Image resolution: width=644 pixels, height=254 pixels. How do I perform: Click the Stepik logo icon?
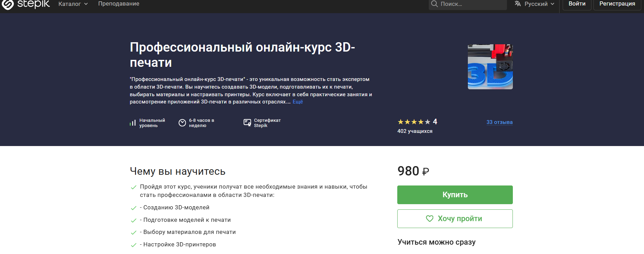point(8,4)
